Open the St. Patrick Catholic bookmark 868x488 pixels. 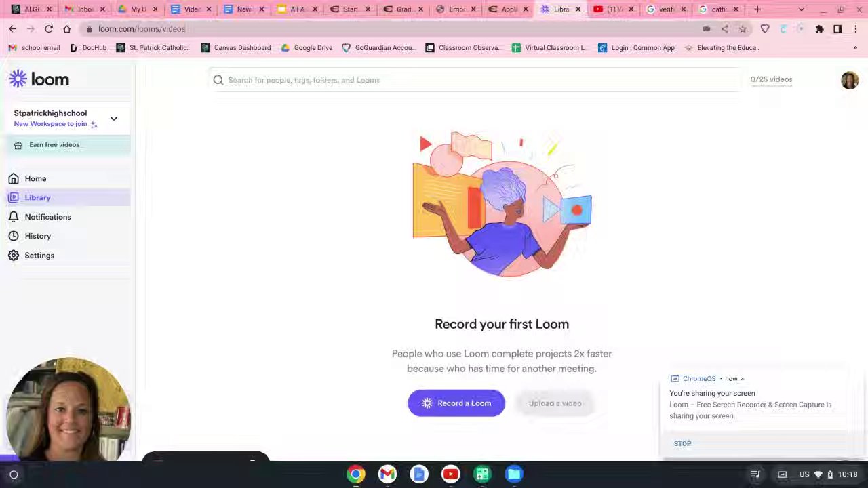pos(153,48)
